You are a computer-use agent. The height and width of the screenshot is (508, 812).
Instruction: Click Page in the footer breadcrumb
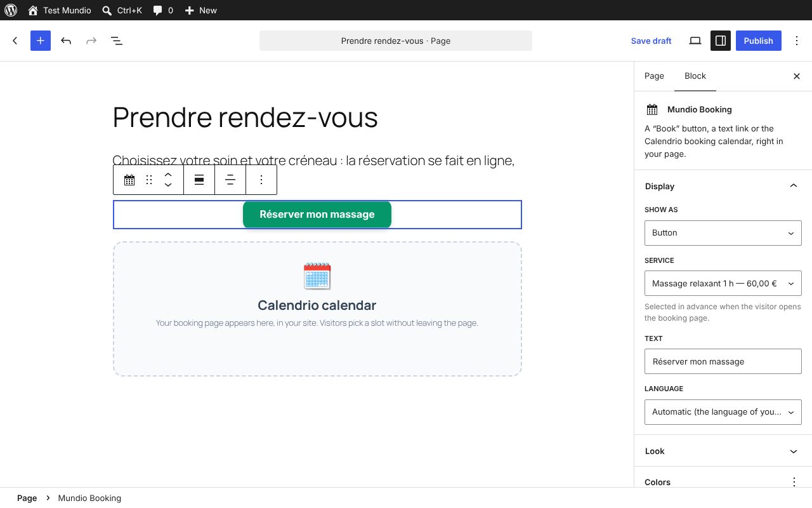tap(27, 498)
